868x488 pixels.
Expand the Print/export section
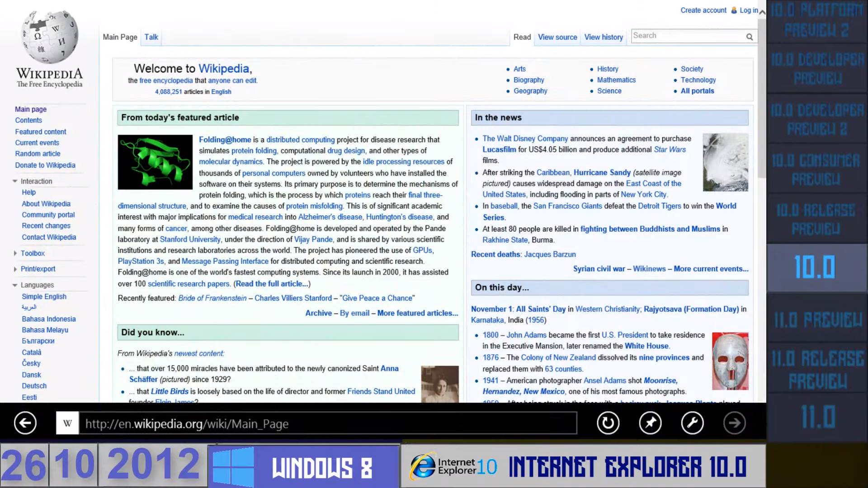(x=14, y=269)
